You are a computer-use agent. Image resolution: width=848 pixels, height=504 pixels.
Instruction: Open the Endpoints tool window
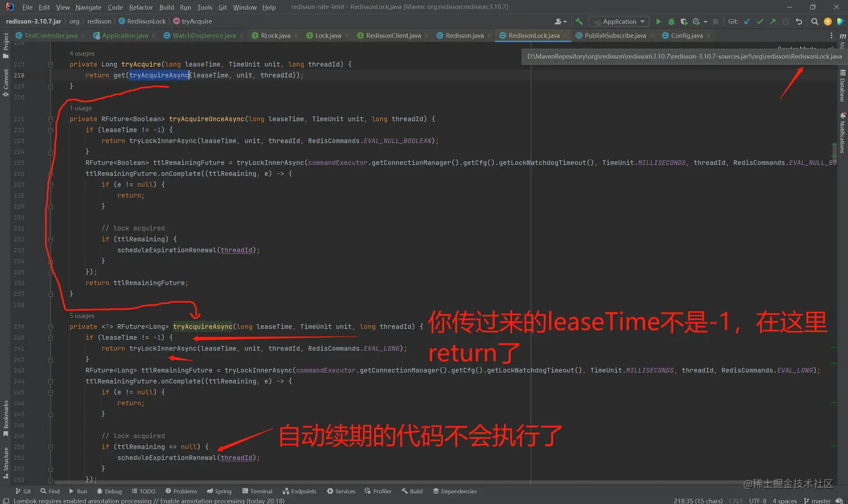coord(299,491)
